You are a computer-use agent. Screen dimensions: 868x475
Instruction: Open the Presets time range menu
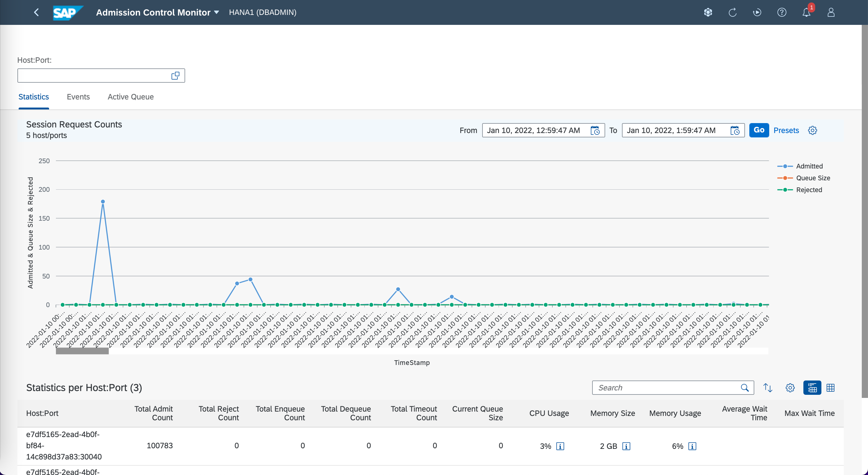click(786, 131)
